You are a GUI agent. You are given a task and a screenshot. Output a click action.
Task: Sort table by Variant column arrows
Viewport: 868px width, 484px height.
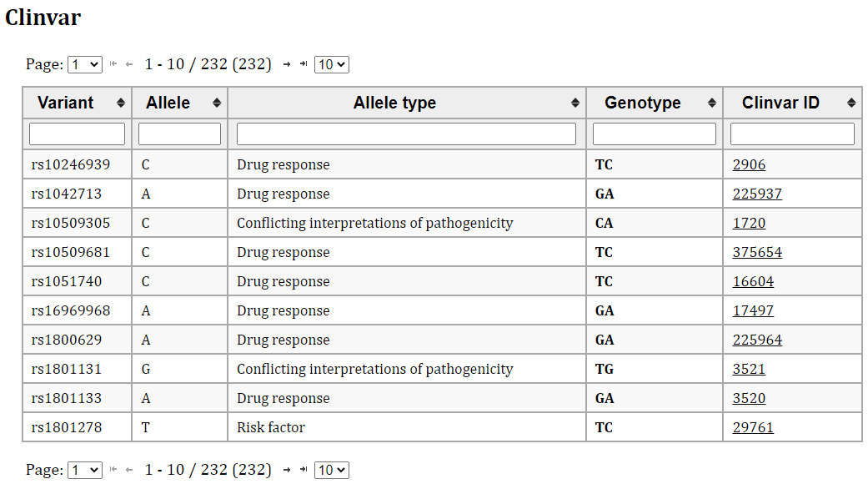click(121, 103)
